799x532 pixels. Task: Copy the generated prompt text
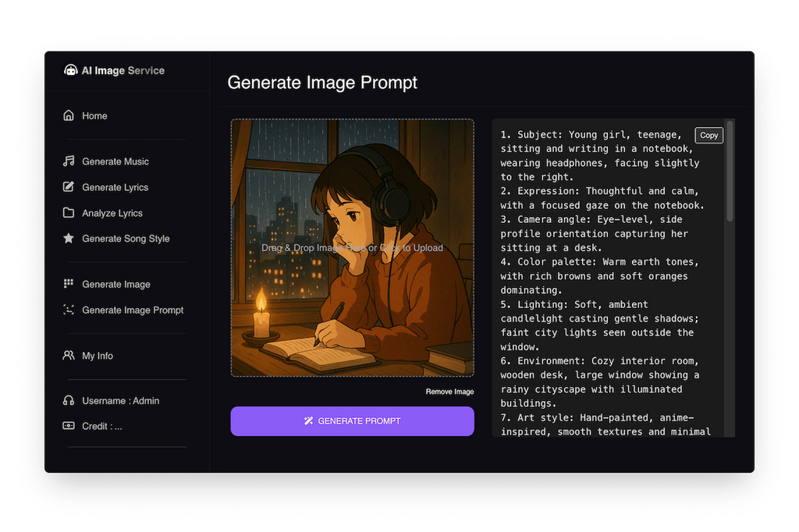708,135
